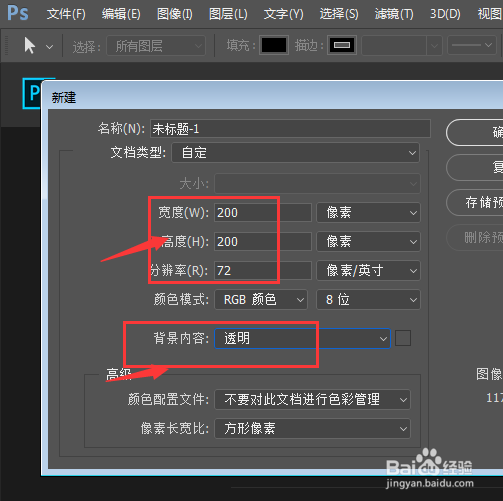Viewport: 503px width, 501px height.
Task: Click the 宽度(W) field with 200
Action: pyautogui.click(x=263, y=212)
